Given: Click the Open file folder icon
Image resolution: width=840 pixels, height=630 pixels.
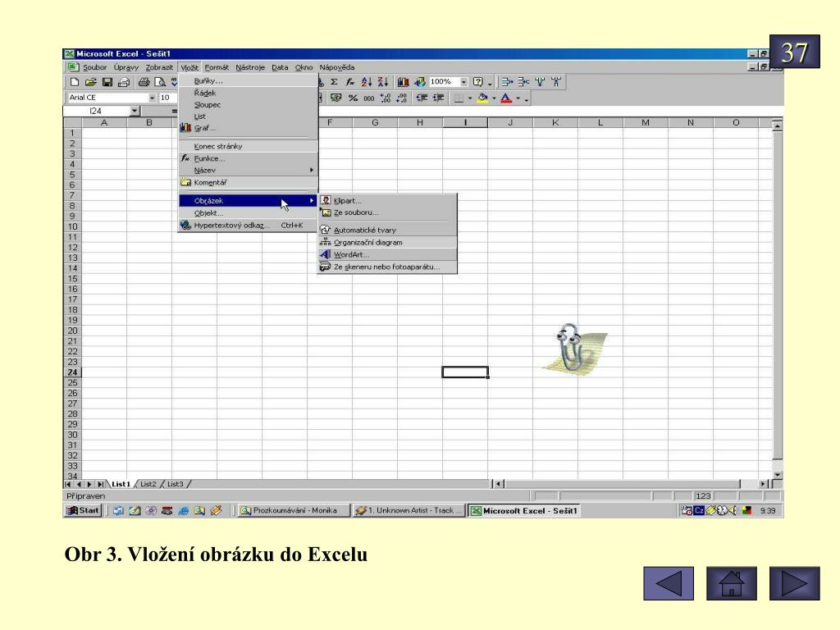Looking at the screenshot, I should [91, 82].
